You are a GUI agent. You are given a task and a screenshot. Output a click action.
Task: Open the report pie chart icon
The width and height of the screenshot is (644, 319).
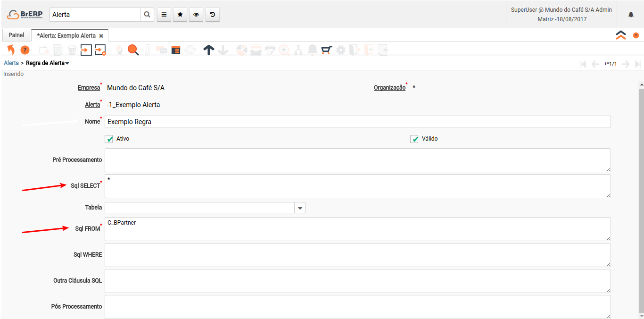tap(242, 50)
